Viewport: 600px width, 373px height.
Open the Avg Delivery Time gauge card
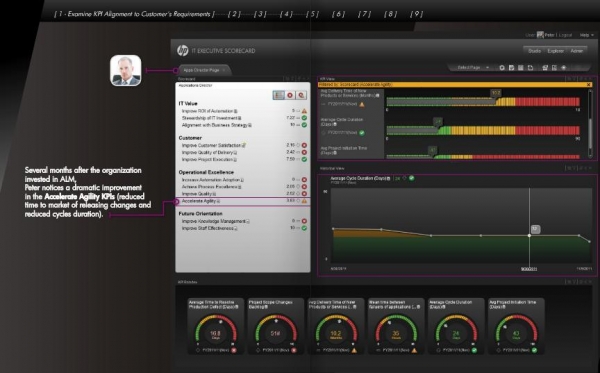point(336,326)
